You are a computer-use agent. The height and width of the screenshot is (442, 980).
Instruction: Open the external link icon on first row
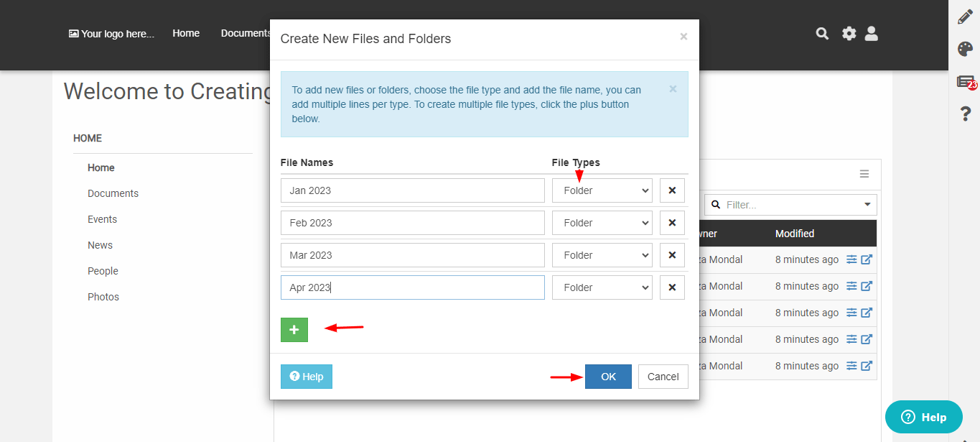pyautogui.click(x=866, y=259)
